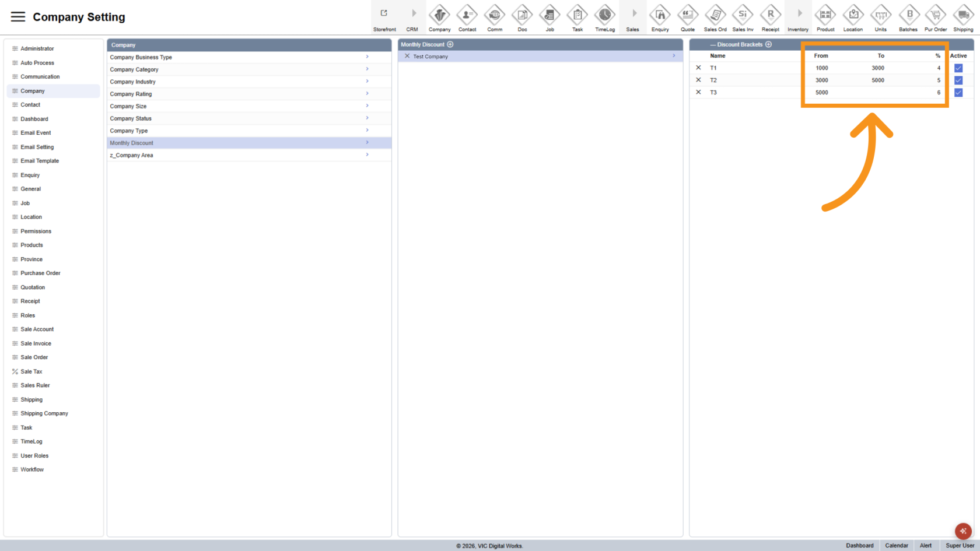980x551 pixels.
Task: Edit the T3 percent value 6
Action: [x=939, y=93]
